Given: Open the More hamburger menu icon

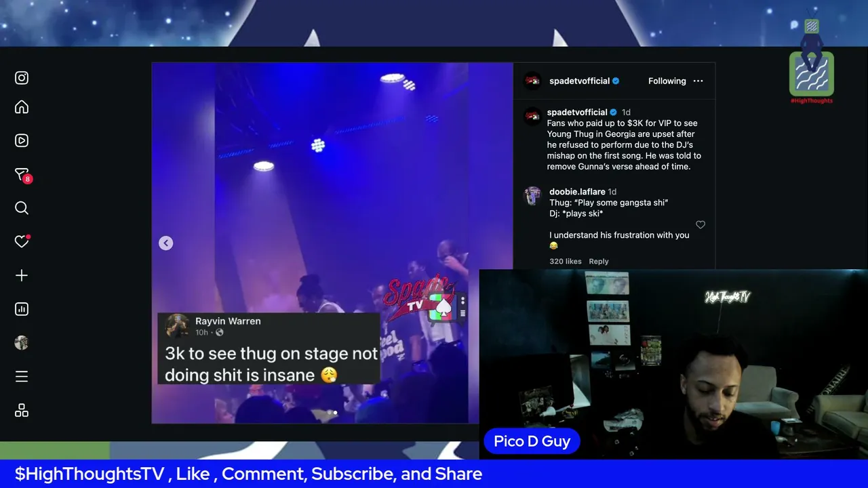Looking at the screenshot, I should tap(22, 376).
